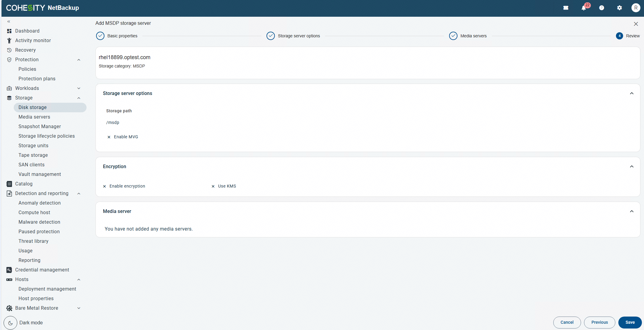Click the Activity monitor icon
Screen dimensions: 644x330
click(x=9, y=41)
